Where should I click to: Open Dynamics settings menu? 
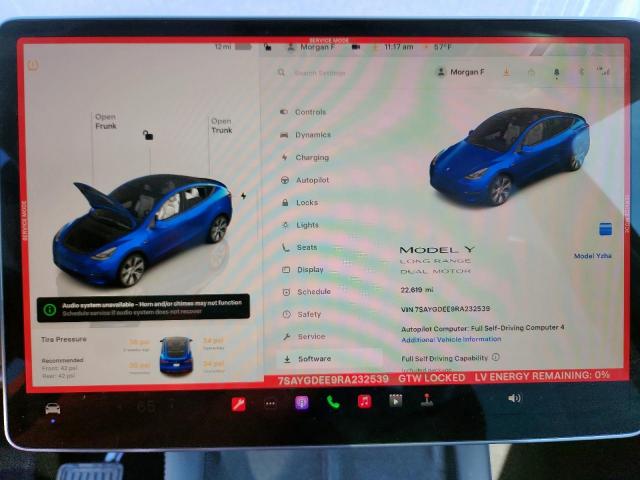(305, 135)
